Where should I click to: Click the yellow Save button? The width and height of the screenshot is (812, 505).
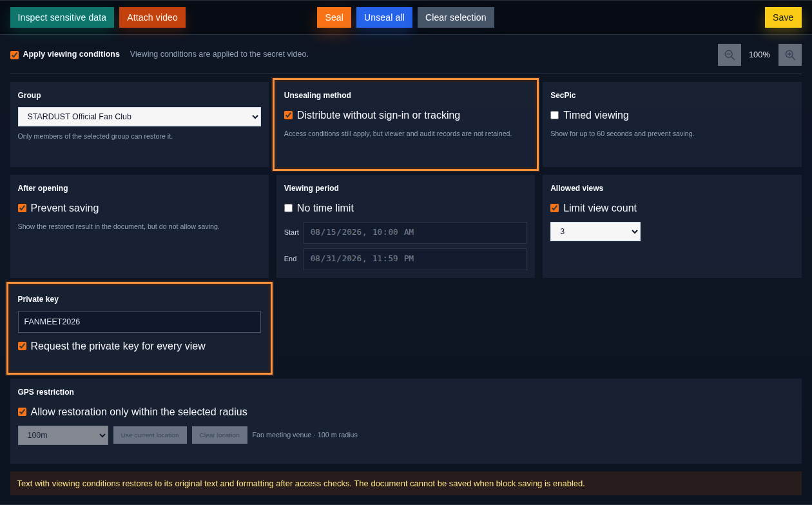(783, 17)
